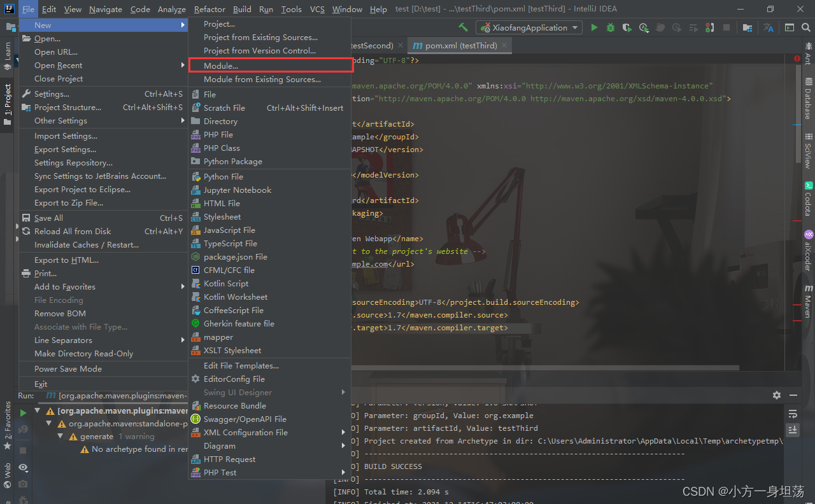The image size is (815, 504).
Task: Start debugging with the green bug icon
Action: pos(611,27)
